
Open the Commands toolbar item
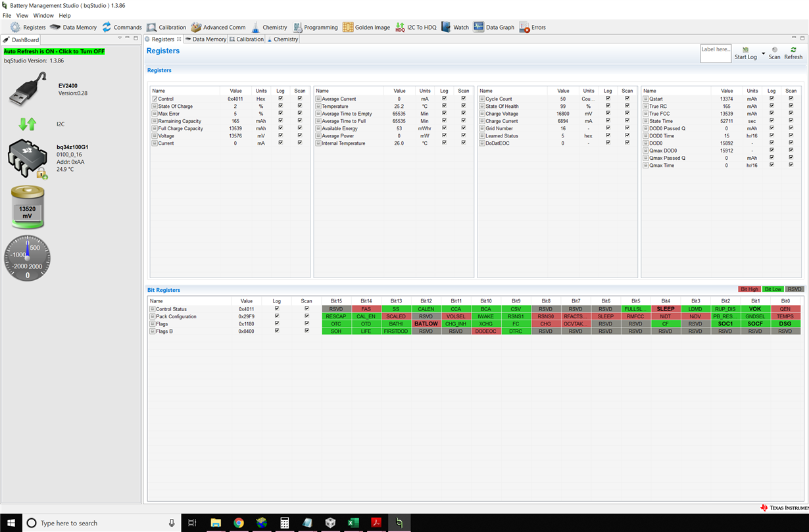(x=121, y=27)
